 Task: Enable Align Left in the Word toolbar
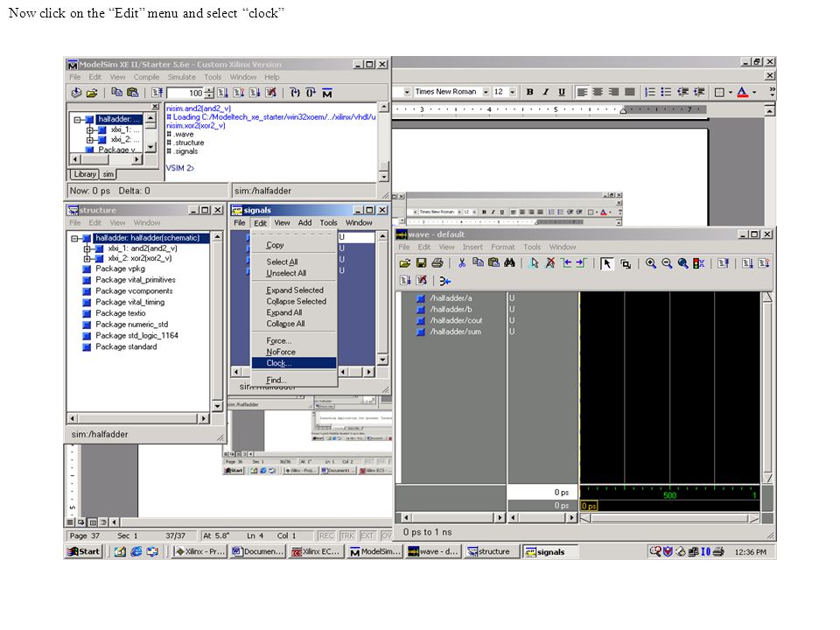[x=582, y=92]
